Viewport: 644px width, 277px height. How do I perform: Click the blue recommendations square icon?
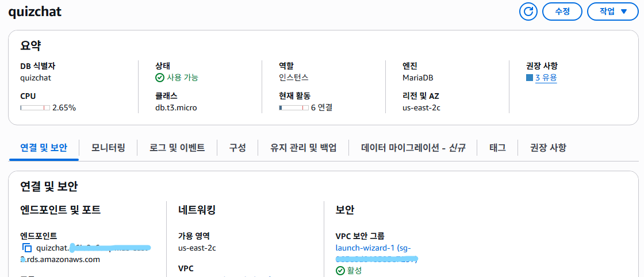click(x=530, y=78)
